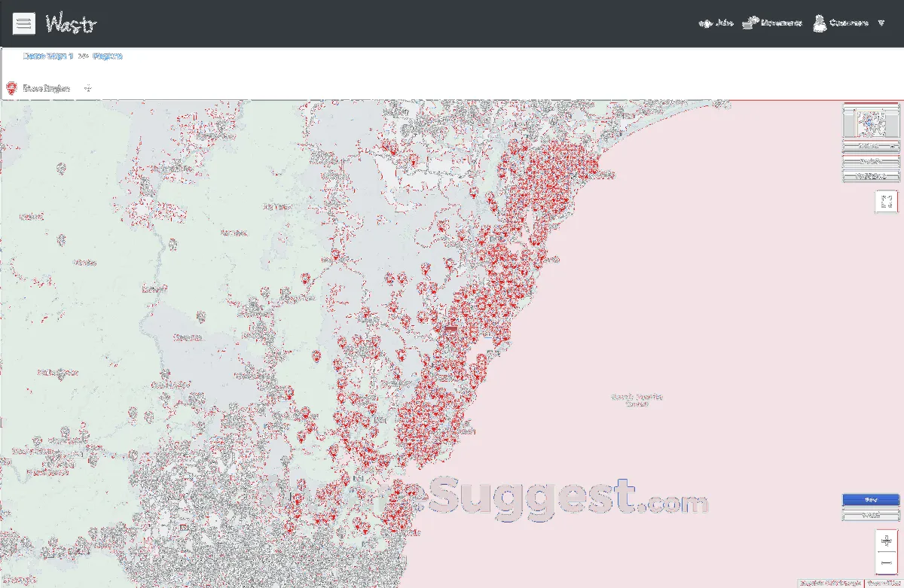Expand the header dropdown arrow after Customers
The image size is (904, 588).
pos(881,23)
